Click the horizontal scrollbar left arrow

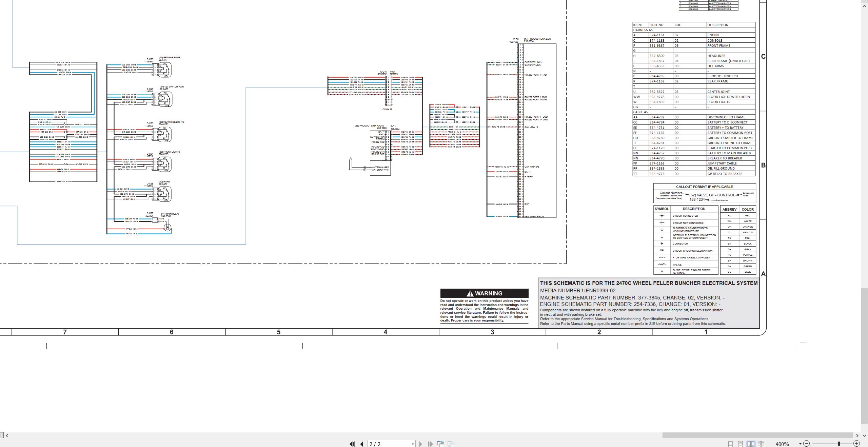[7, 435]
